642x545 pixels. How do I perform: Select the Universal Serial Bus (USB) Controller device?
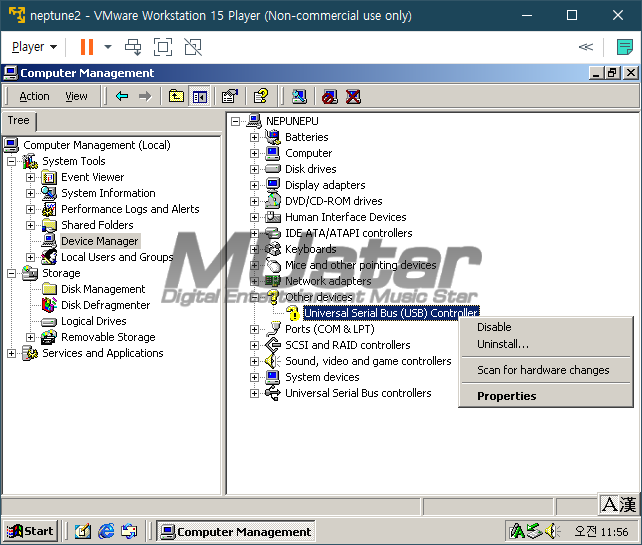(391, 313)
